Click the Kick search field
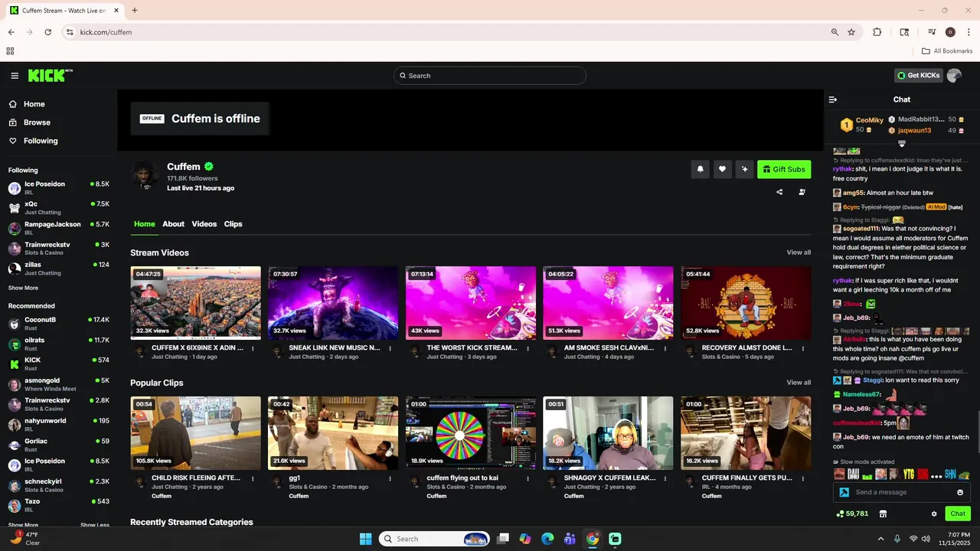 pyautogui.click(x=490, y=76)
